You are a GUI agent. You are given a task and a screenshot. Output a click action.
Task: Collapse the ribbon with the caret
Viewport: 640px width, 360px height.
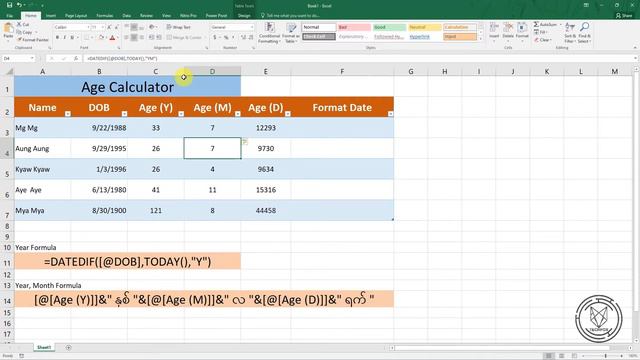[635, 48]
